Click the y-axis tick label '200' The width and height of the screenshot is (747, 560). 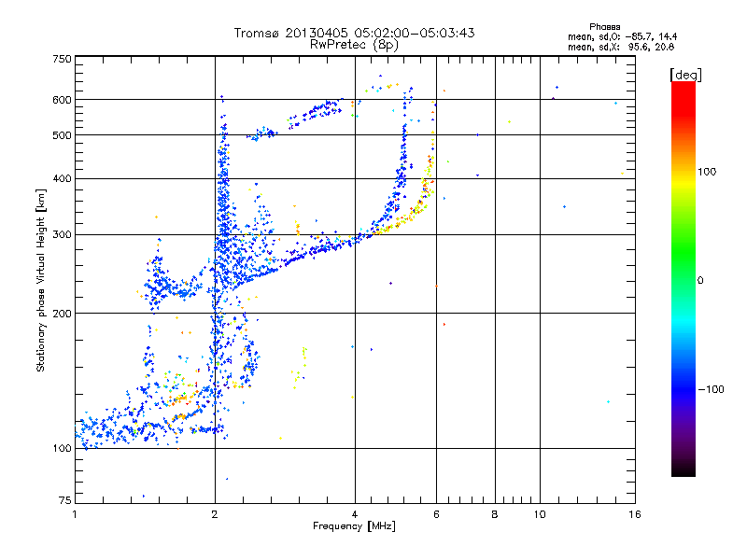pos(62,314)
